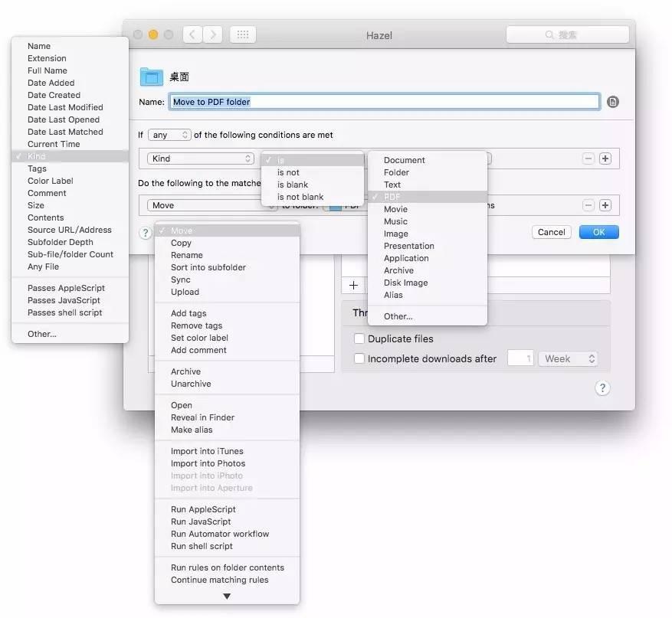This screenshot has width=672, height=618.
Task: Click the incomplete downloads number field
Action: click(520, 358)
